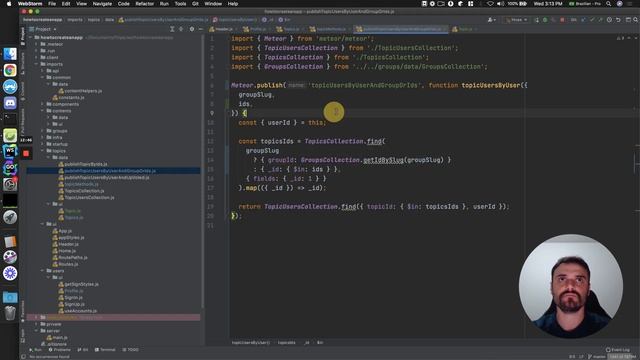Click the green debug bug toolbar icon
640x360 pixels.
[x=545, y=20]
